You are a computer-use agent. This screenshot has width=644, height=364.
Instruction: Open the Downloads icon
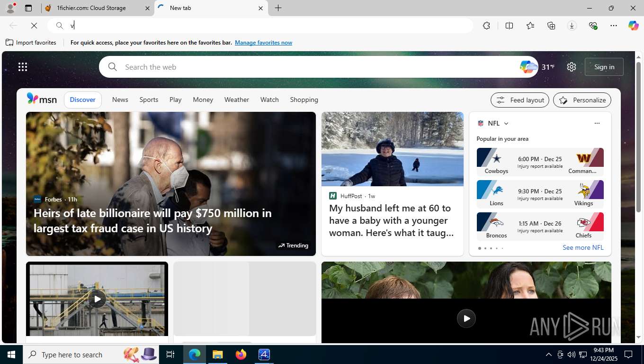pyautogui.click(x=572, y=26)
